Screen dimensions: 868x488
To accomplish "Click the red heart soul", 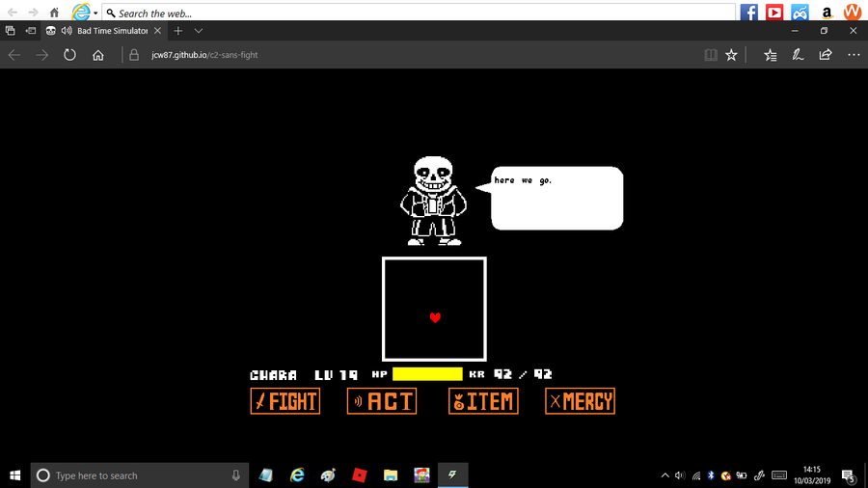I will tap(435, 317).
